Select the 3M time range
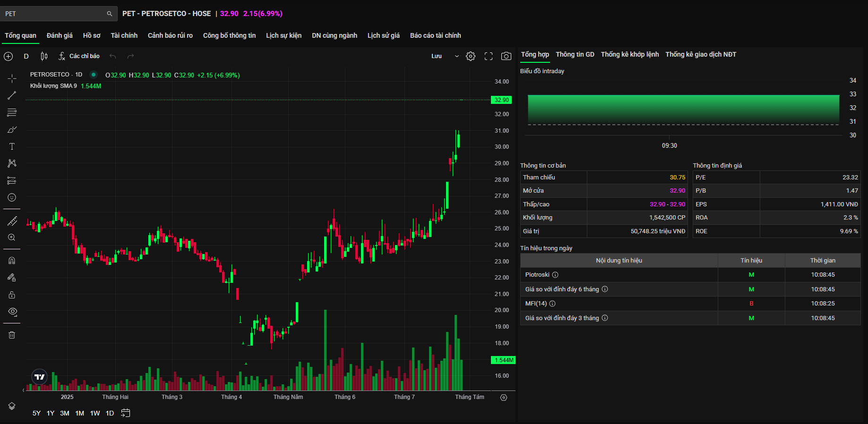Image resolution: width=868 pixels, height=424 pixels. 65,413
